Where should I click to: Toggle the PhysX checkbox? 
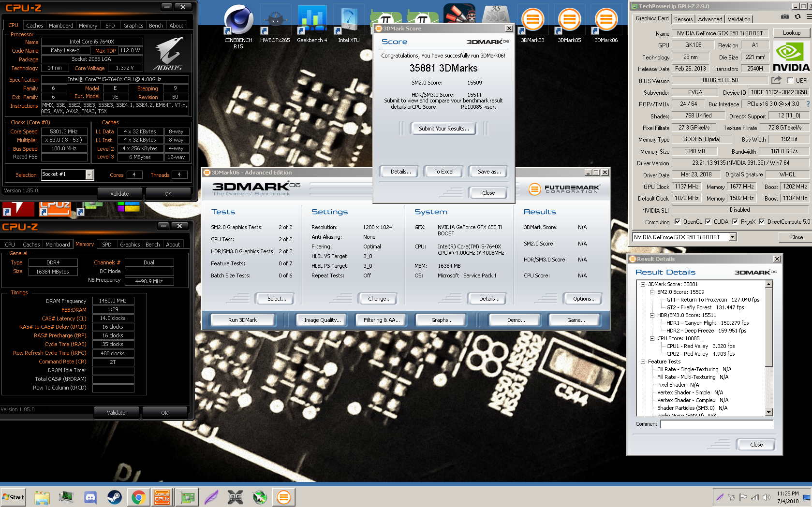point(735,222)
